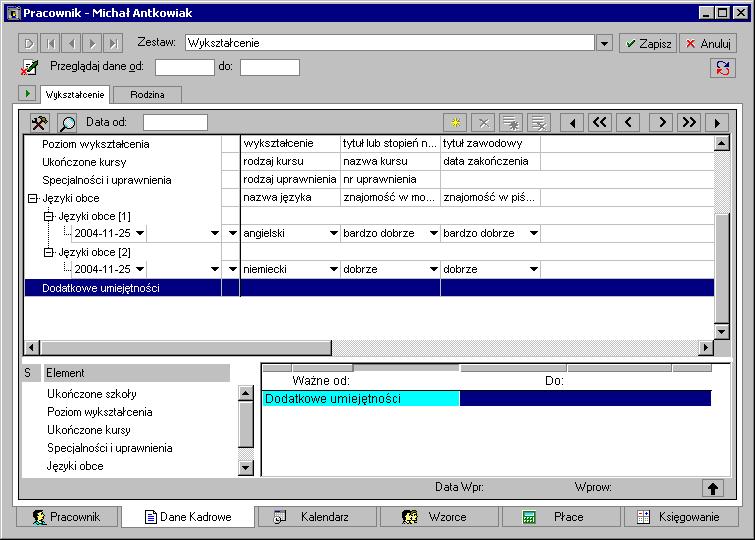Screen dimensions: 755x540
Task: Collapse the Języki obce [2] node
Action: (48, 252)
